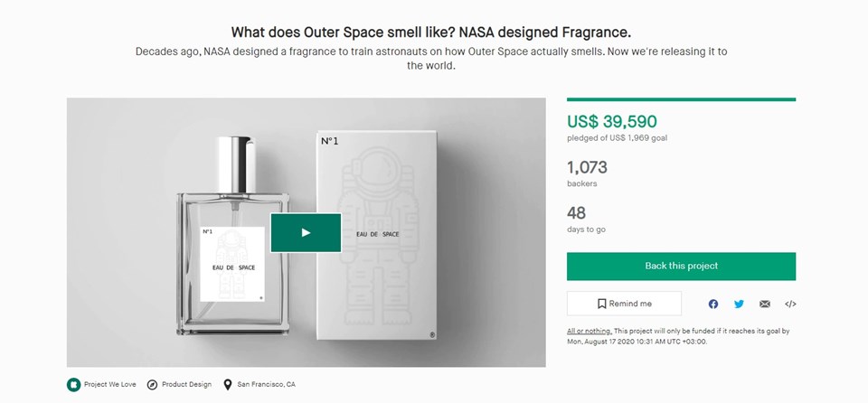The image size is (868, 403).
Task: Share the project on Facebook
Action: pyautogui.click(x=713, y=304)
